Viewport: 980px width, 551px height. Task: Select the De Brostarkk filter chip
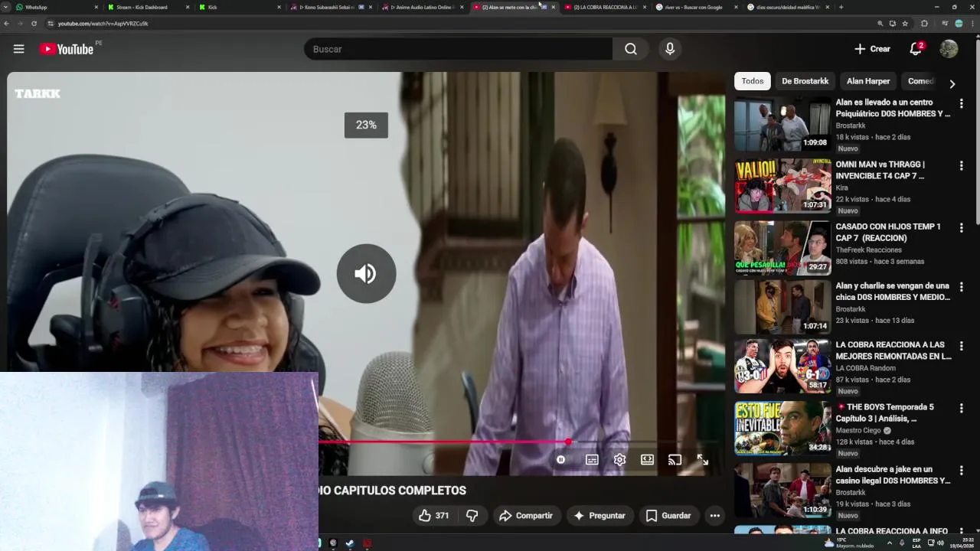coord(805,81)
